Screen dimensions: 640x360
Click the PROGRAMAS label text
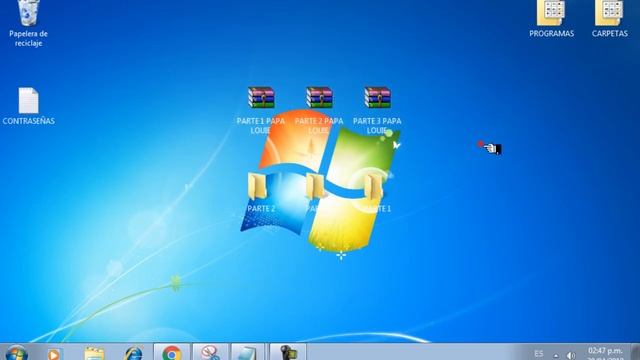(x=551, y=33)
